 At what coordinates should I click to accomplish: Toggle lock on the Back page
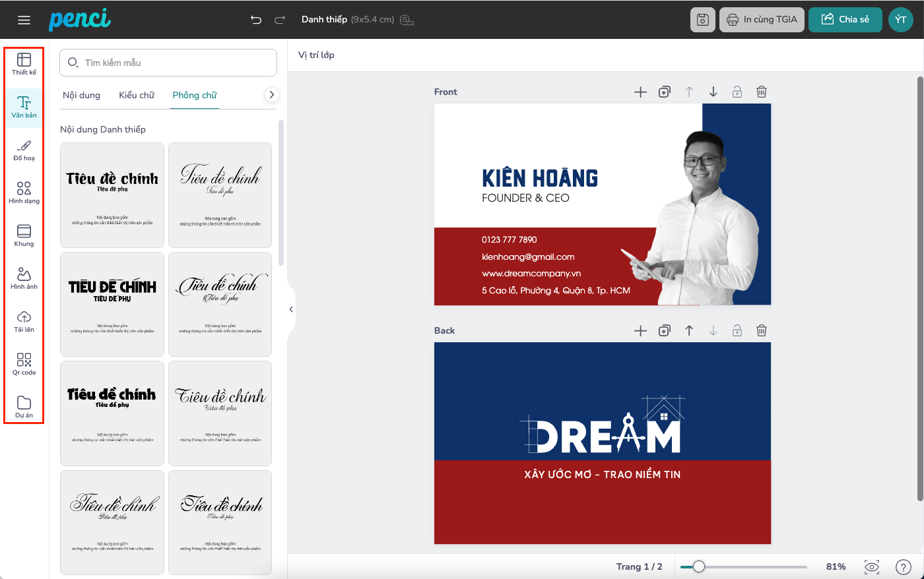coord(737,331)
